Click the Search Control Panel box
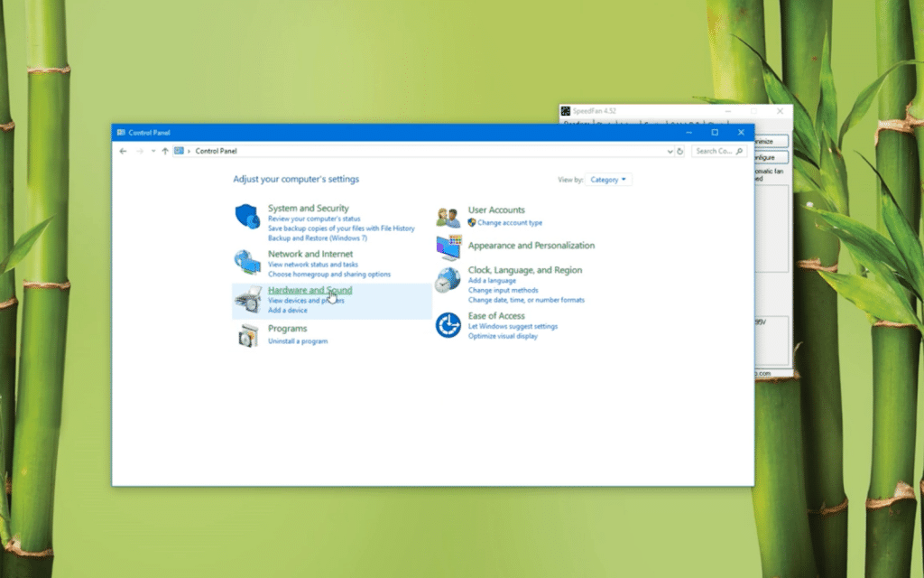 coord(719,152)
